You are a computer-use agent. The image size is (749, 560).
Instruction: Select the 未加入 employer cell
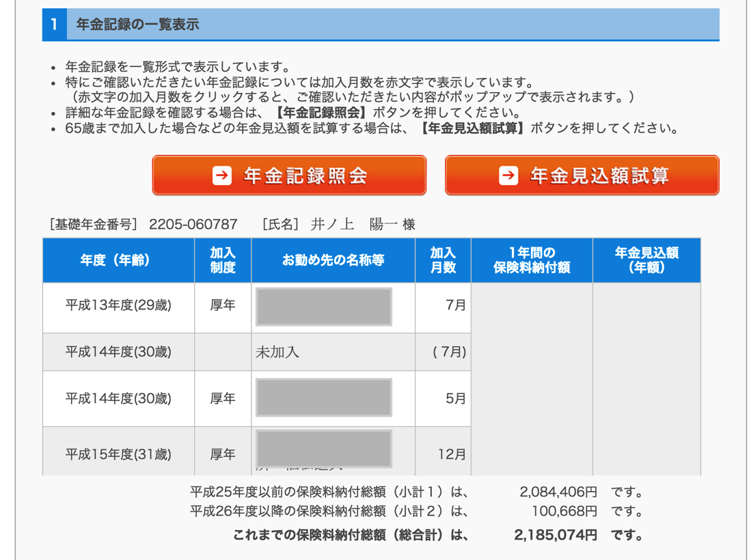(x=277, y=352)
